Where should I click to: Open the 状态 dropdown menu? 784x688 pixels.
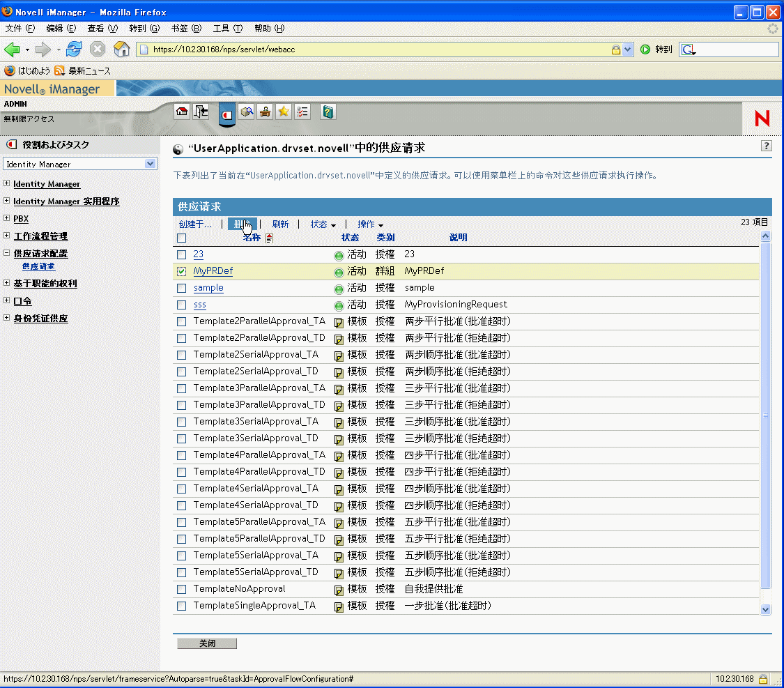[x=323, y=224]
